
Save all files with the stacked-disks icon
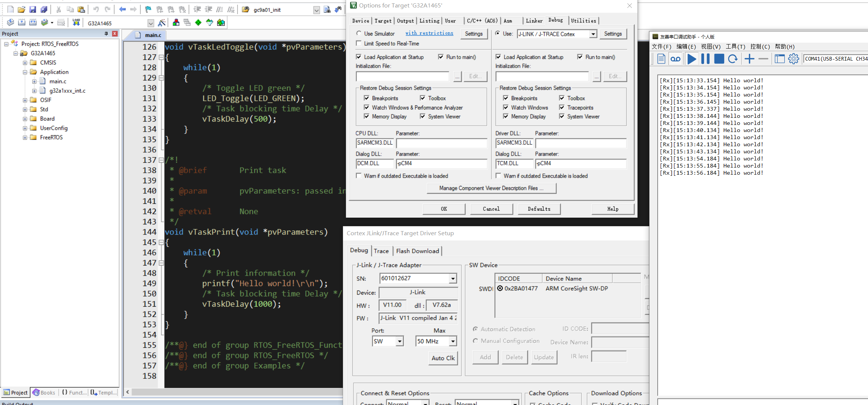(x=44, y=9)
